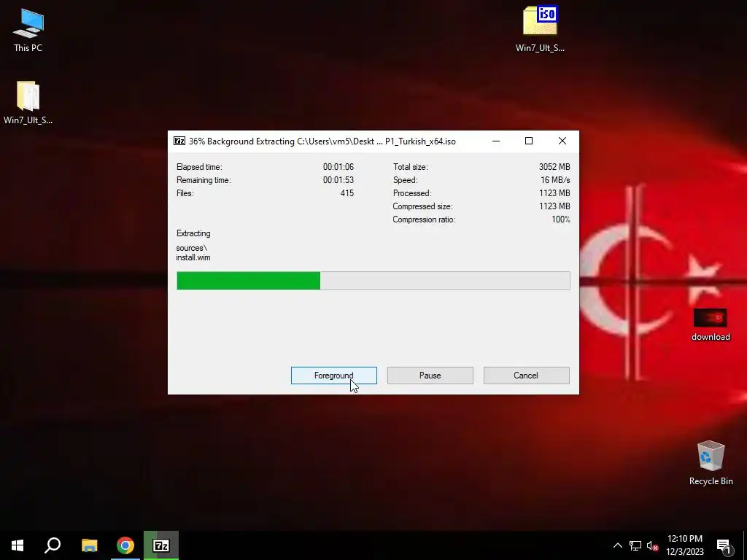Select the download image on desktop
This screenshot has height=560, width=747.
[711, 324]
